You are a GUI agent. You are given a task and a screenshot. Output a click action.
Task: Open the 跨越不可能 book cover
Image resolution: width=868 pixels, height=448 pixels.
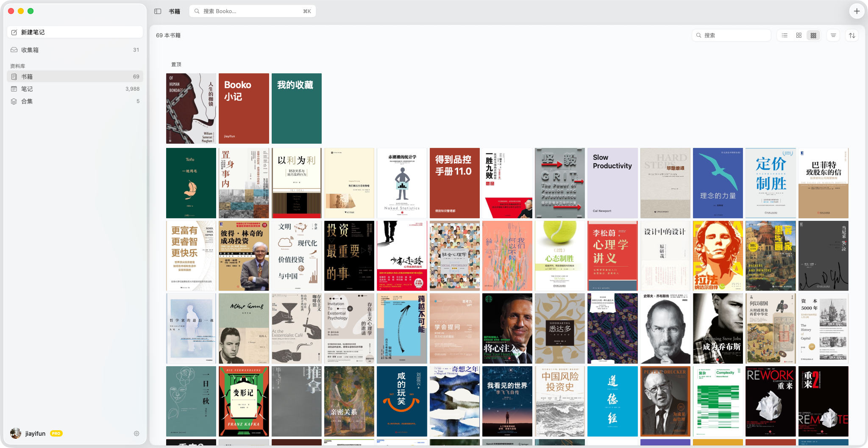402,329
